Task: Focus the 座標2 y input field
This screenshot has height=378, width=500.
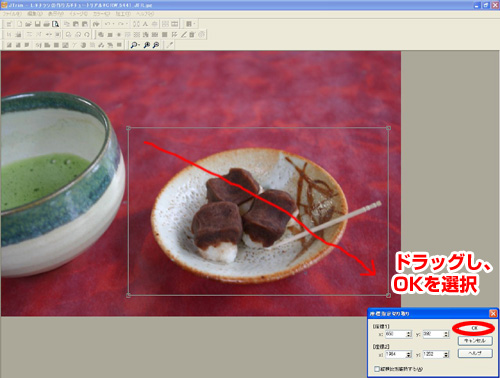Action: click(x=433, y=354)
